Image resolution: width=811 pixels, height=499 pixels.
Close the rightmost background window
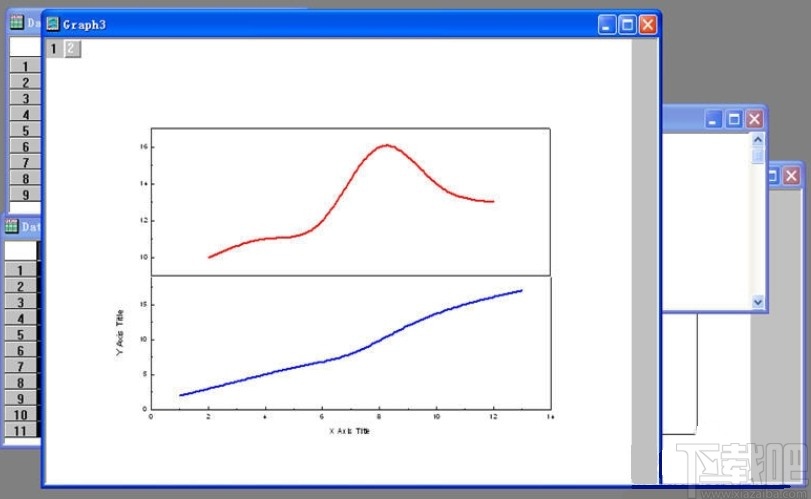(x=791, y=176)
